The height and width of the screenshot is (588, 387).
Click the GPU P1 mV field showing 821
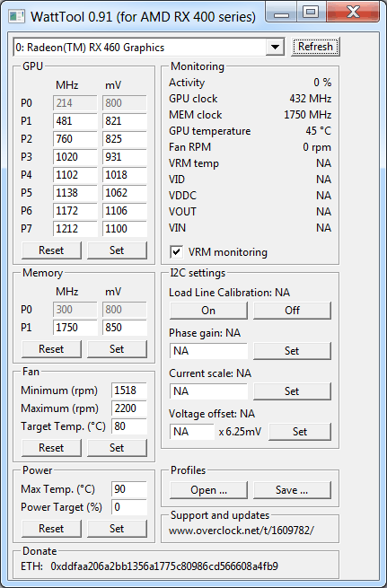pos(124,121)
